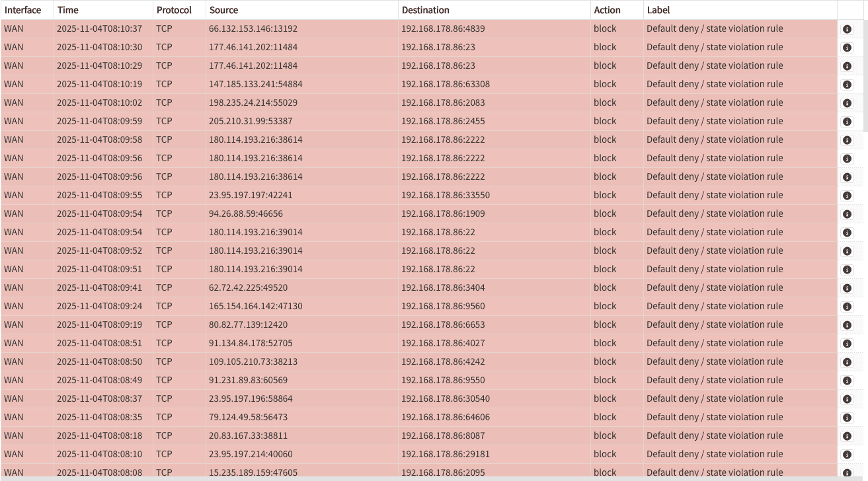View info for the 80.82.77.139 log row
The height and width of the screenshot is (481, 868).
[847, 325]
